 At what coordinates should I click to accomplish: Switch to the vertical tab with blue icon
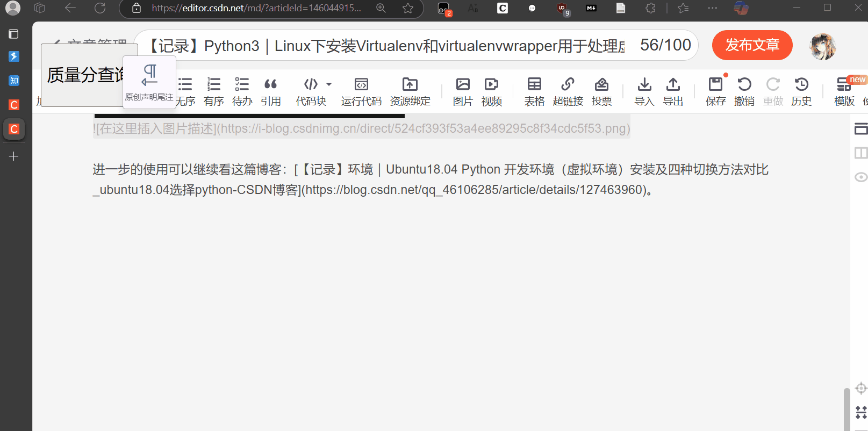point(14,56)
